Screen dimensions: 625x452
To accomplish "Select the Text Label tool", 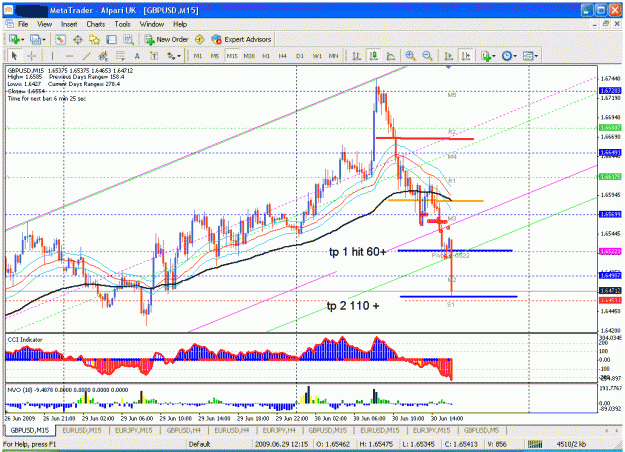I will pos(154,56).
